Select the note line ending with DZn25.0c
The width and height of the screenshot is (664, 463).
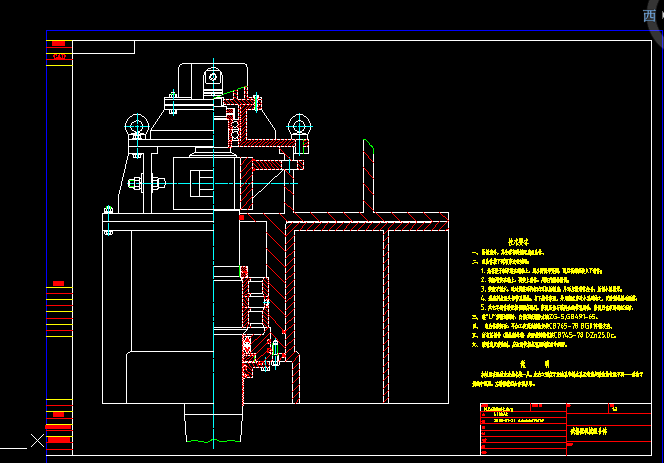544,335
